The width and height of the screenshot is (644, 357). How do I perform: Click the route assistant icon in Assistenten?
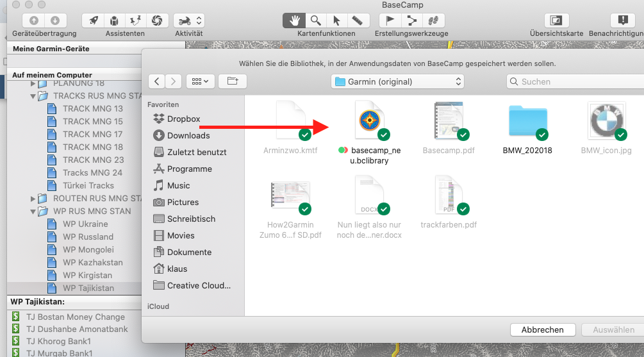(136, 21)
